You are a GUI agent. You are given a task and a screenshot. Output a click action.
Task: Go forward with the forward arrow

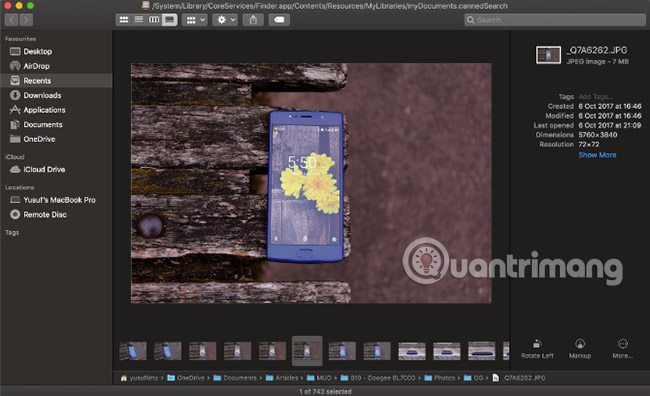26,19
